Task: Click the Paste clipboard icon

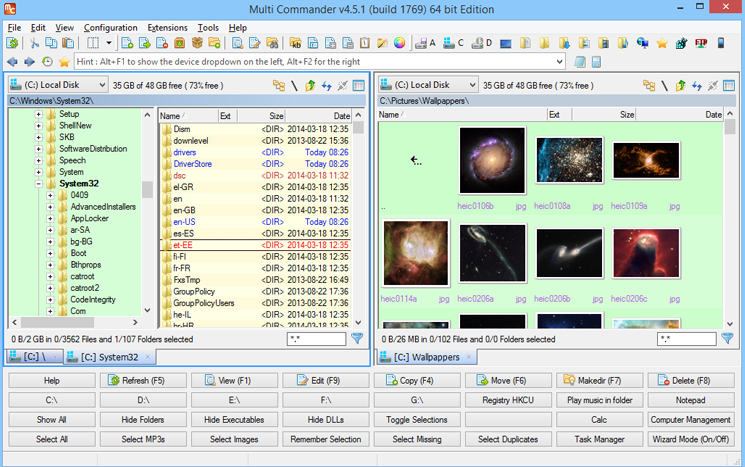Action: pyautogui.click(x=68, y=43)
